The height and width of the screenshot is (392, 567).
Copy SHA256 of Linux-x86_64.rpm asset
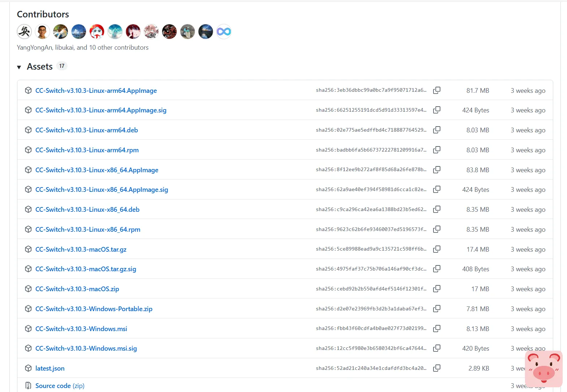pos(437,229)
